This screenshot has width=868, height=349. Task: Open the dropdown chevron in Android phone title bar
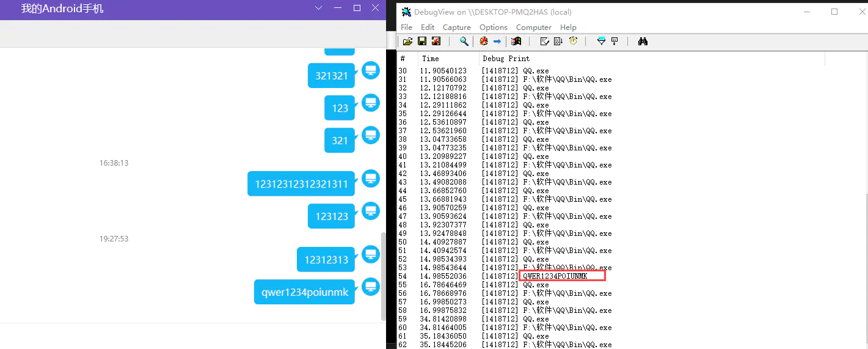318,8
